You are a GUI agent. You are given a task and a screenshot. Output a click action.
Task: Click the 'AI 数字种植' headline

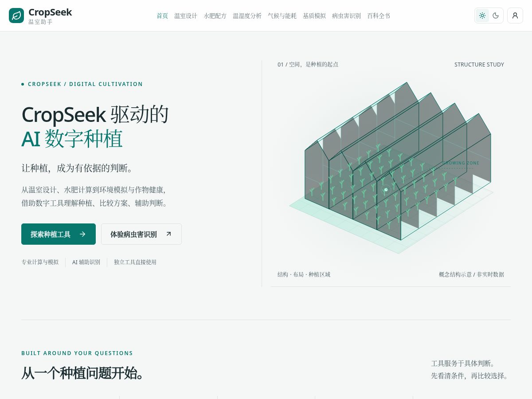pos(72,139)
